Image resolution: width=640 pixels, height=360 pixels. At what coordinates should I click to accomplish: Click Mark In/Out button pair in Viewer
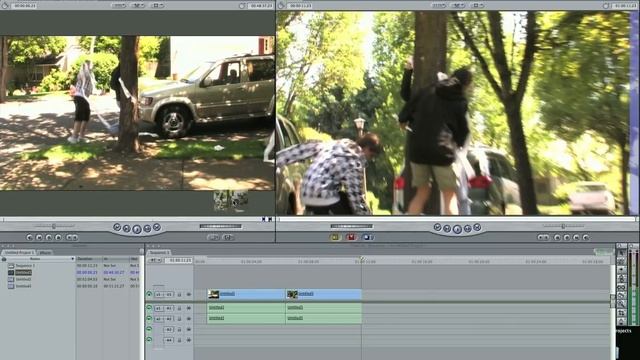coord(72,237)
